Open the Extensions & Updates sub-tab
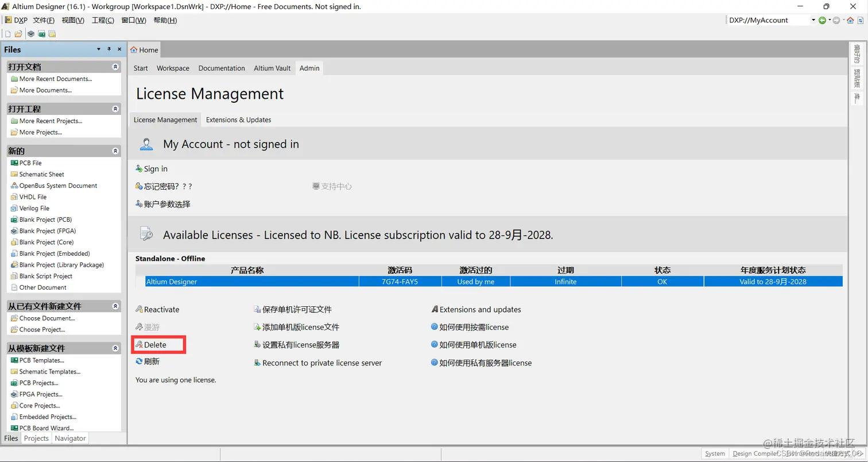The width and height of the screenshot is (868, 462). [x=238, y=120]
